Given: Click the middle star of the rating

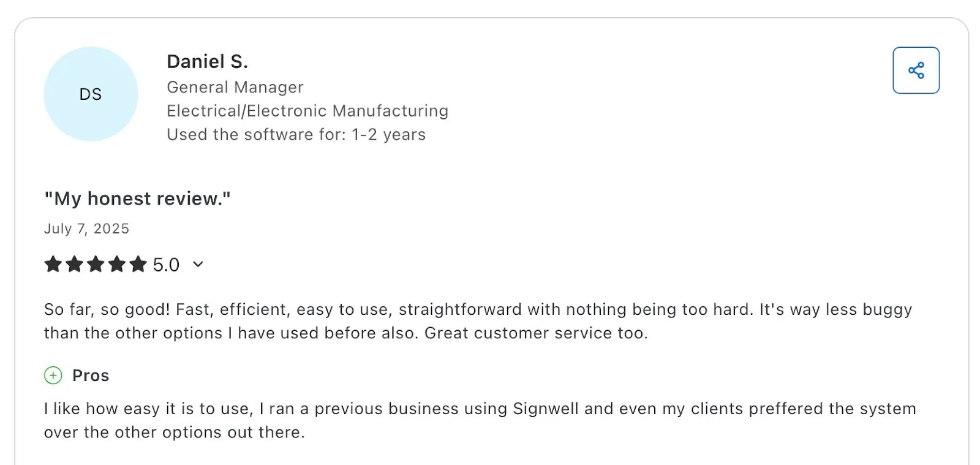Looking at the screenshot, I should (x=96, y=264).
